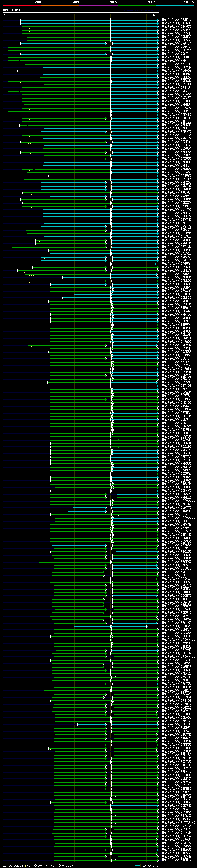Viewport: 197px width, 868px height.
Task: Click the UniRef100_B3TLY1 label
Action: click(x=177, y=362)
